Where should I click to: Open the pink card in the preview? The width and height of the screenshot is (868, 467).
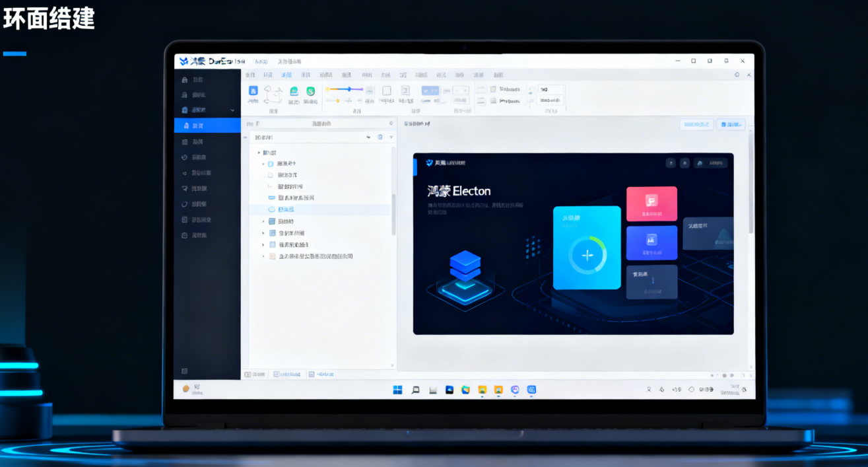click(x=651, y=203)
